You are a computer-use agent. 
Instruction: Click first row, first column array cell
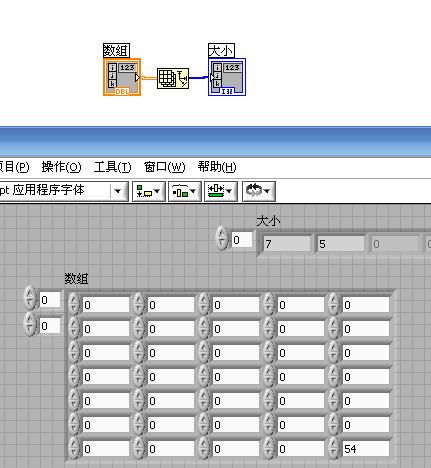coord(105,305)
